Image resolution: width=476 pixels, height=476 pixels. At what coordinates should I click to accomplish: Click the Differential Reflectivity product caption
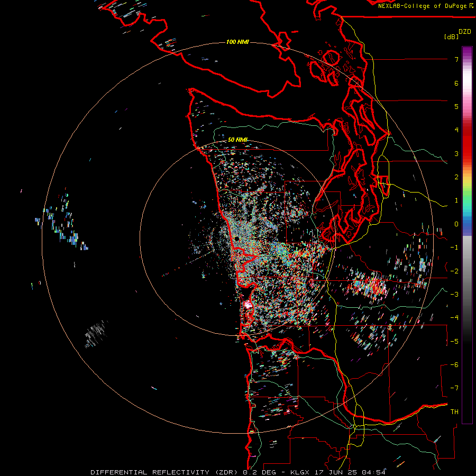pyautogui.click(x=238, y=472)
